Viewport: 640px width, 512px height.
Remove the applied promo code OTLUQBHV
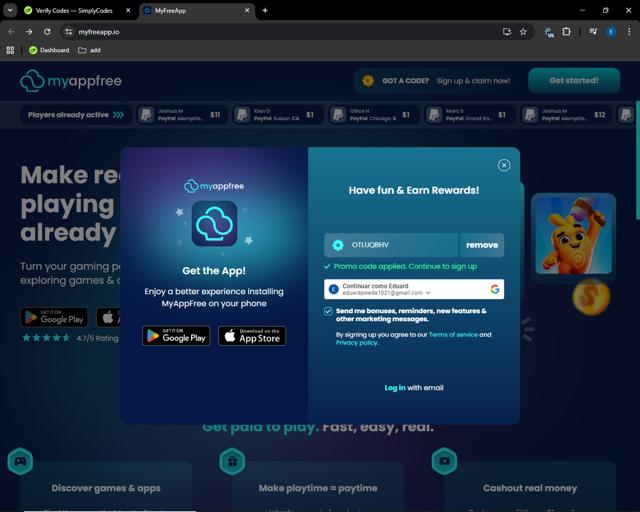[482, 245]
